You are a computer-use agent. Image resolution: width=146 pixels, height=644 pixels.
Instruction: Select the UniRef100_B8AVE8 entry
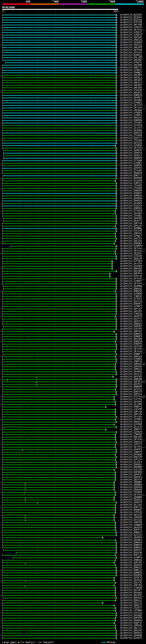(x=131, y=268)
